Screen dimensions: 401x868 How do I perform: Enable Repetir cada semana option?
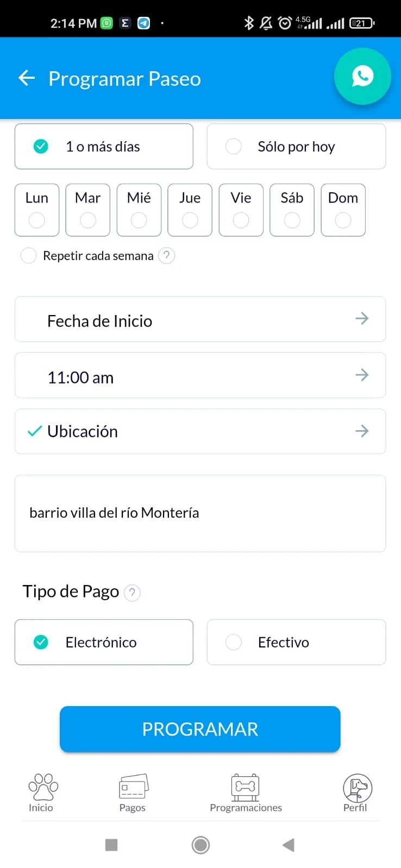pyautogui.click(x=28, y=255)
